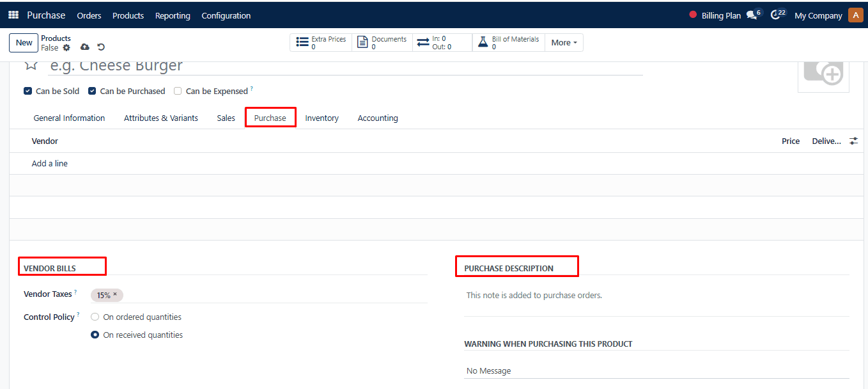The image size is (868, 389).
Task: Sort by the Price column header
Action: tap(791, 141)
